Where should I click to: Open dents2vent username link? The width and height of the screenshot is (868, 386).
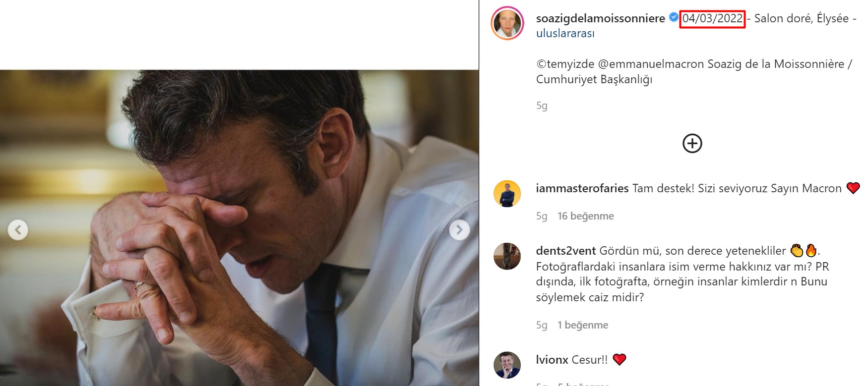[x=565, y=251]
